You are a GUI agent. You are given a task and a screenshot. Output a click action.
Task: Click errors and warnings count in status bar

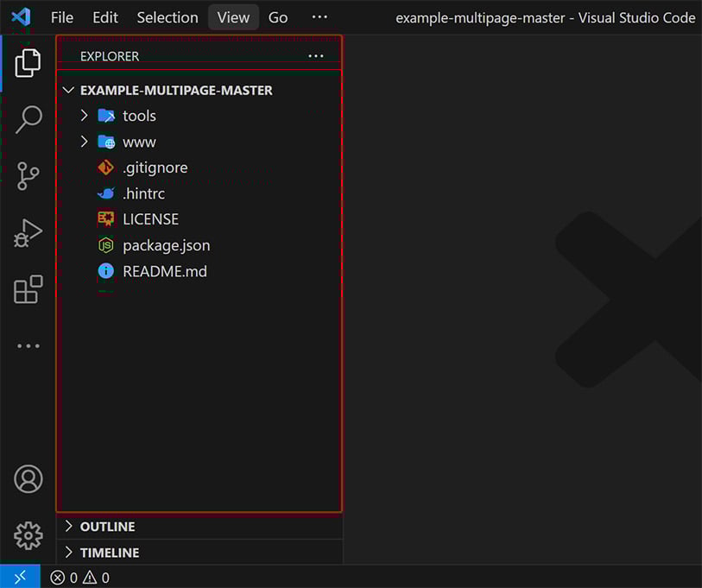pyautogui.click(x=80, y=578)
